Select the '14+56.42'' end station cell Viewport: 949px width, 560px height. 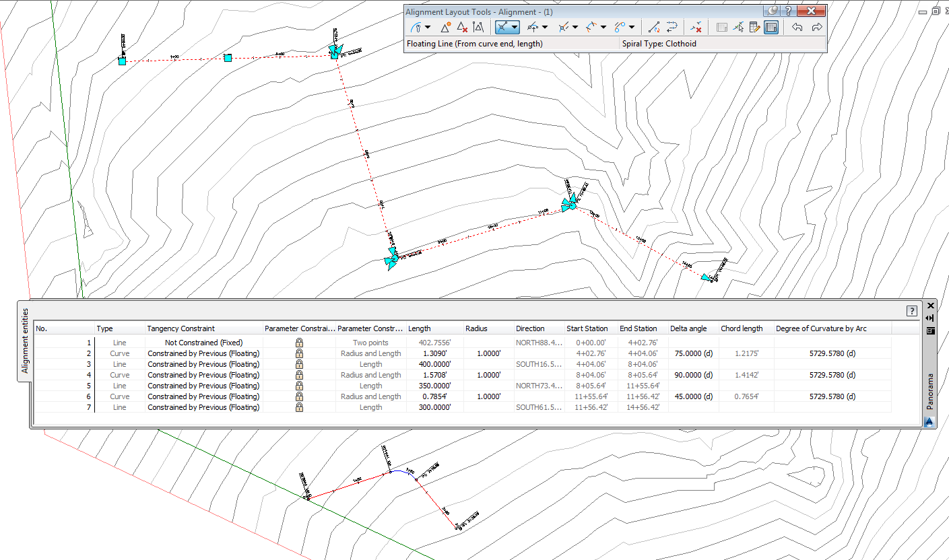(643, 407)
